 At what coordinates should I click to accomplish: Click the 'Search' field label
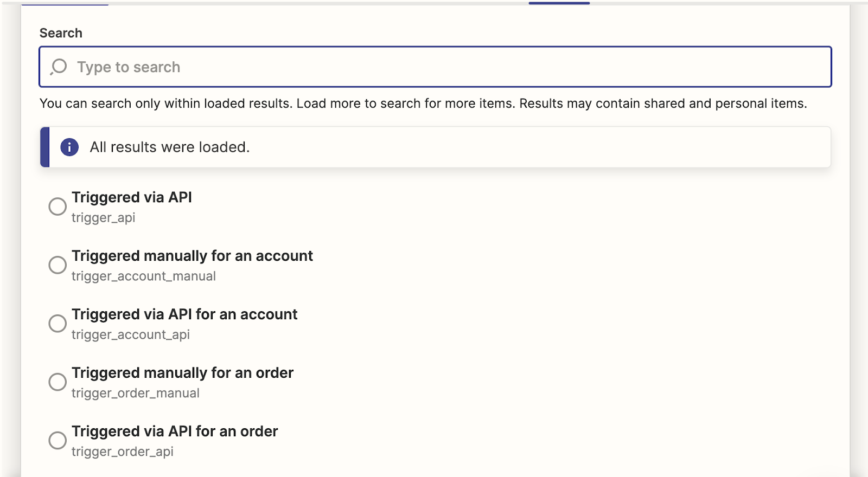pyautogui.click(x=61, y=33)
